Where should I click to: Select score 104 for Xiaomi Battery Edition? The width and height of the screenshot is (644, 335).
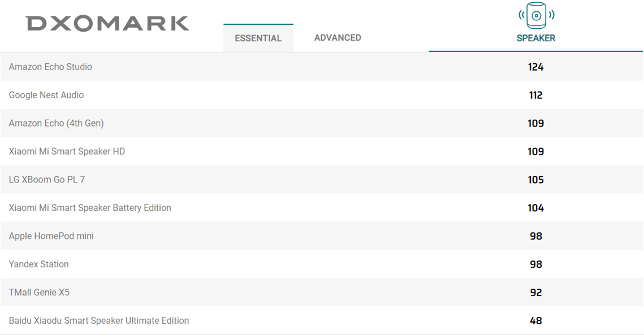536,208
